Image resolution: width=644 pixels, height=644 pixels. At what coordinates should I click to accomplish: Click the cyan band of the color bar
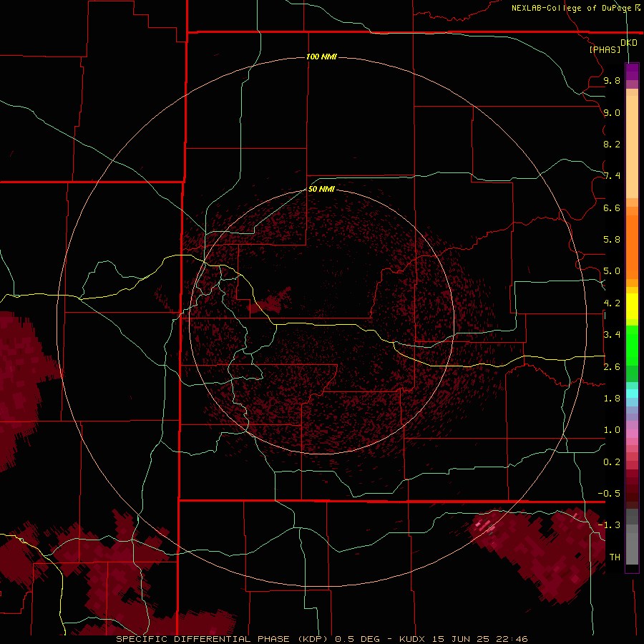click(x=632, y=394)
